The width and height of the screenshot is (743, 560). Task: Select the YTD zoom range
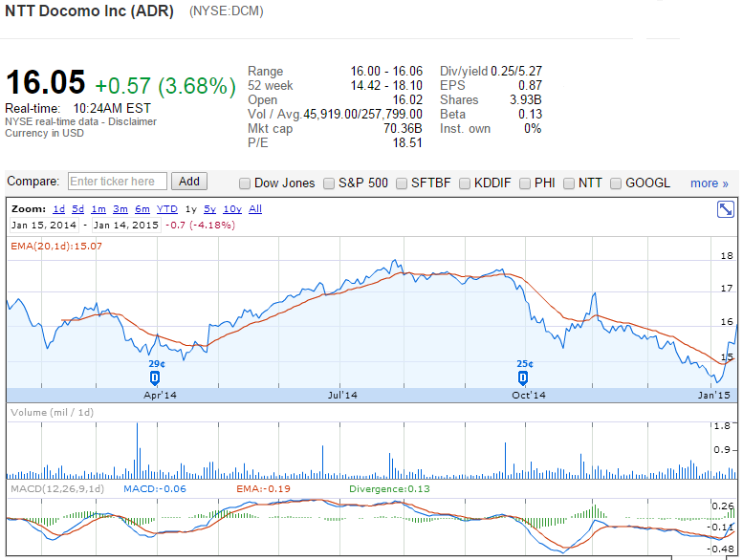[x=166, y=208]
